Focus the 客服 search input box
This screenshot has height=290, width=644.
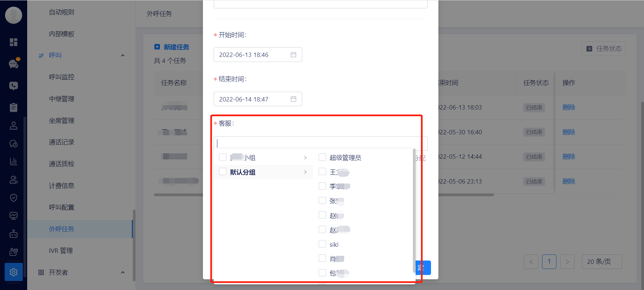320,143
